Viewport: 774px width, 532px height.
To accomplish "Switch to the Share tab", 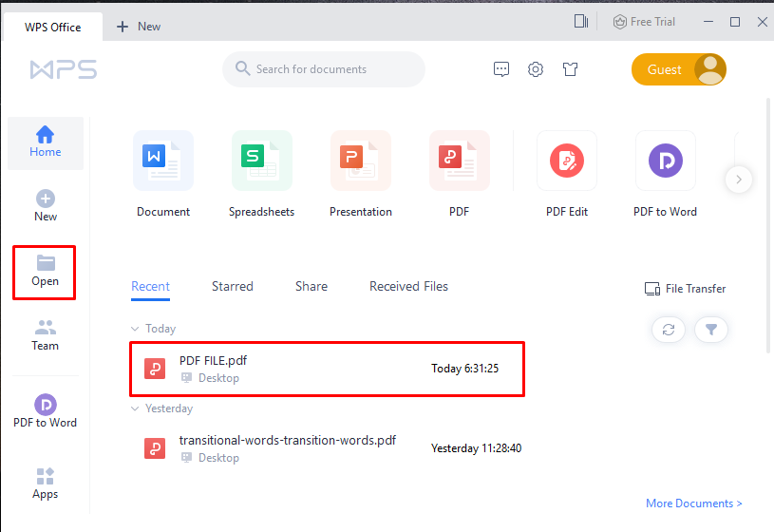I will click(311, 287).
